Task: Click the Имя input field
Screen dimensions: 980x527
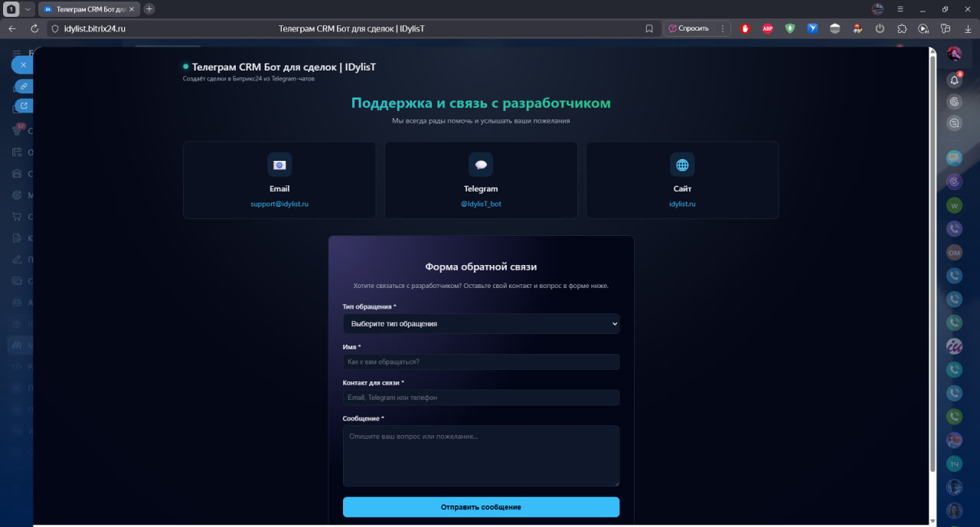Action: pyautogui.click(x=481, y=362)
